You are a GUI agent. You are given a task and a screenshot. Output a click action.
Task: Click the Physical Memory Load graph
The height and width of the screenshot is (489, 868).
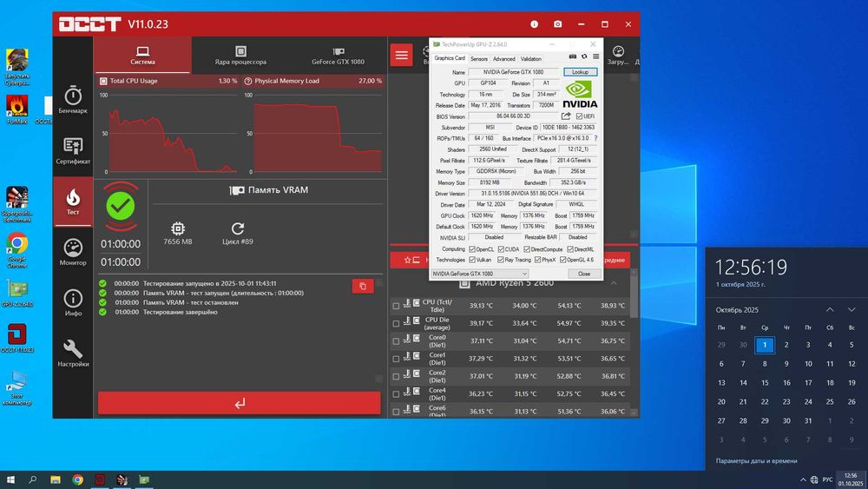[x=316, y=133]
